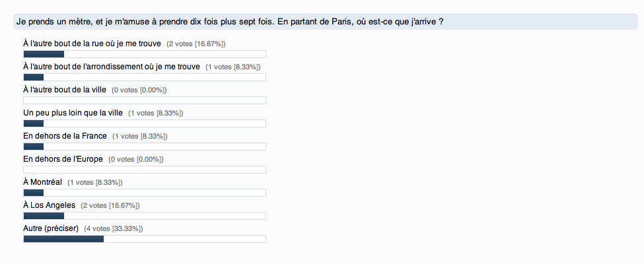This screenshot has height=264, width=644.
Task: Select the "À Montréal" option label
Action: [42, 182]
